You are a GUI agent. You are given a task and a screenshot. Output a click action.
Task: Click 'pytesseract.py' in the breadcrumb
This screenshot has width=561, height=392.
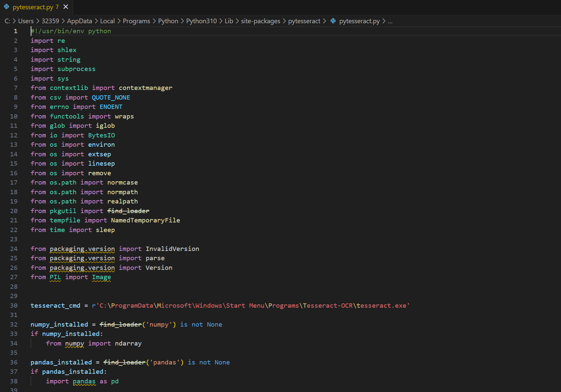pyautogui.click(x=359, y=21)
